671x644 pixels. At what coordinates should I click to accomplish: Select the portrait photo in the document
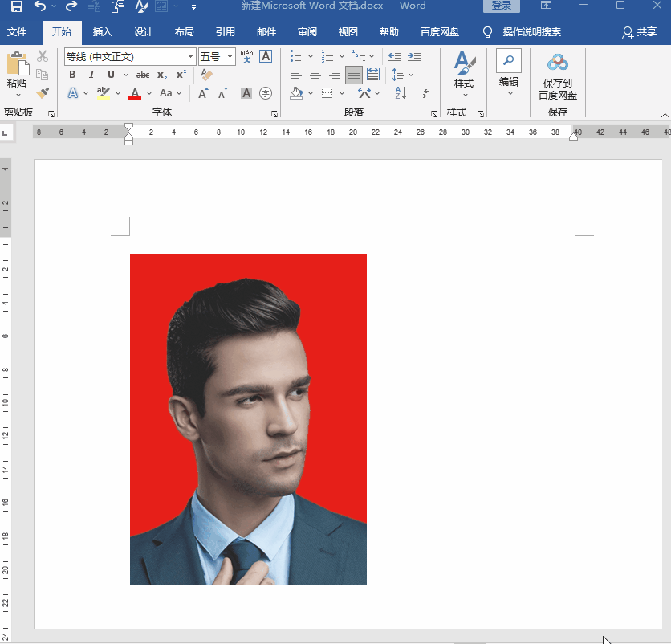(x=248, y=419)
